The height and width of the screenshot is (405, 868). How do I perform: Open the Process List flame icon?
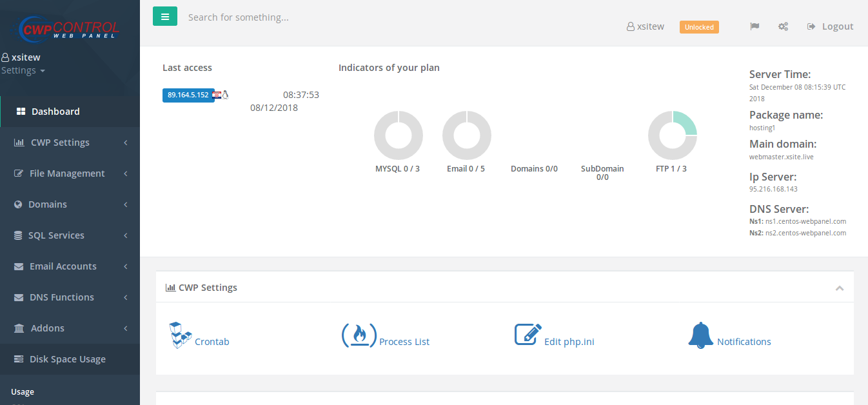tap(359, 335)
